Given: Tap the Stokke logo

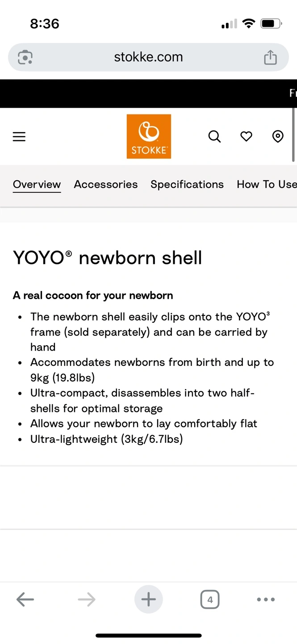Looking at the screenshot, I should pos(149,136).
